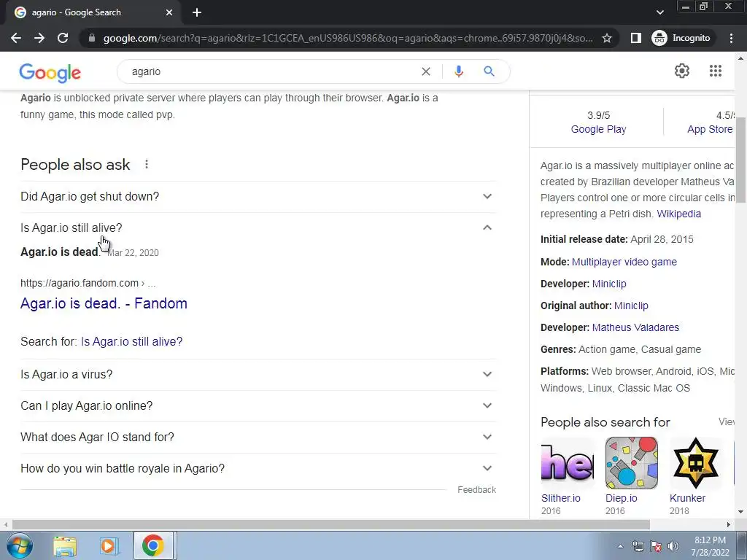Click the Multiplayer video game link
This screenshot has width=747, height=560.
point(624,262)
